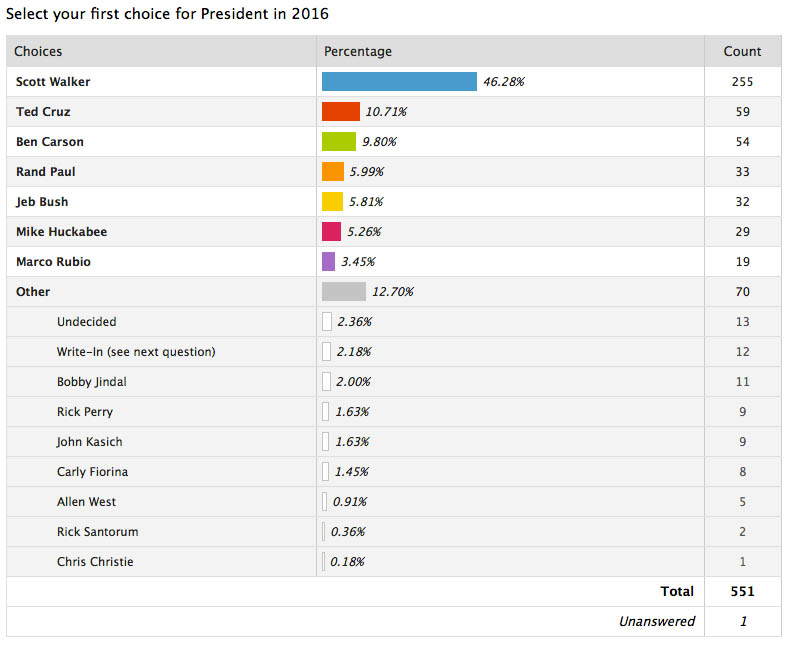785x647 pixels.
Task: Click the Percentage column header
Action: tap(357, 51)
